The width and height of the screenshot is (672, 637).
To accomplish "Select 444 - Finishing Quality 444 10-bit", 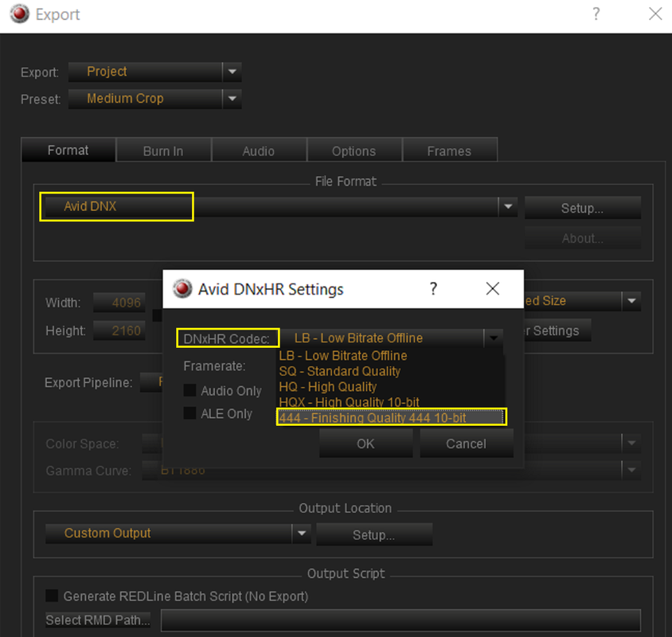I will (391, 417).
